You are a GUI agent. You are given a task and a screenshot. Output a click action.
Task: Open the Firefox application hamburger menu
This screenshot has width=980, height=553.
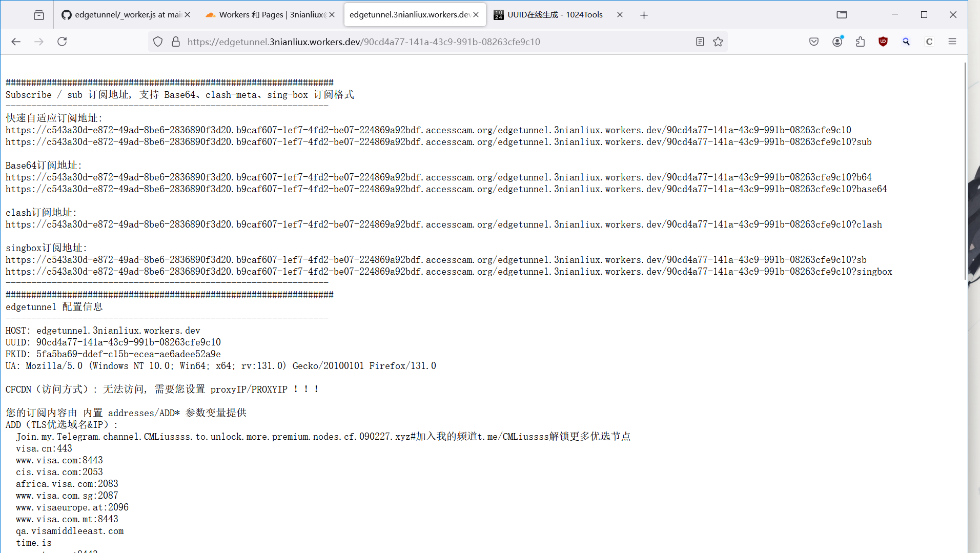pos(952,42)
